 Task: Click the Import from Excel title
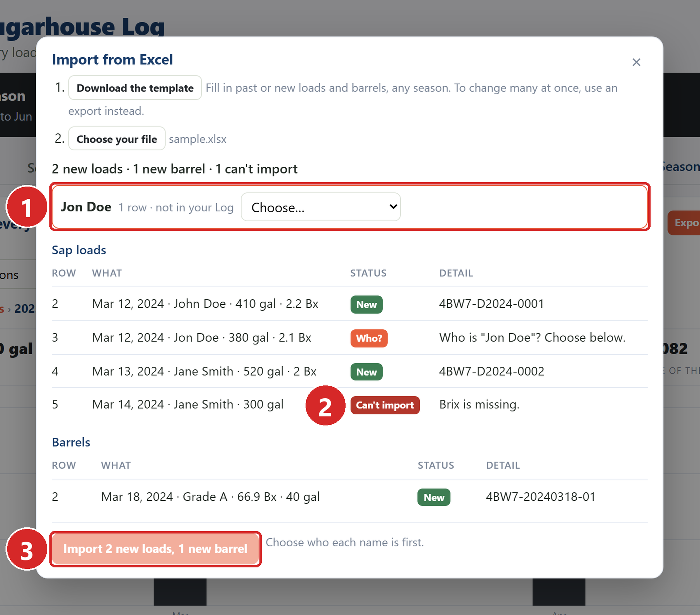pyautogui.click(x=112, y=59)
